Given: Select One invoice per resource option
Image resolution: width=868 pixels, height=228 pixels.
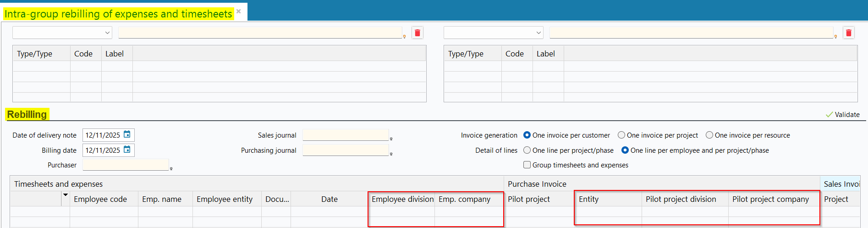Looking at the screenshot, I should coord(709,135).
